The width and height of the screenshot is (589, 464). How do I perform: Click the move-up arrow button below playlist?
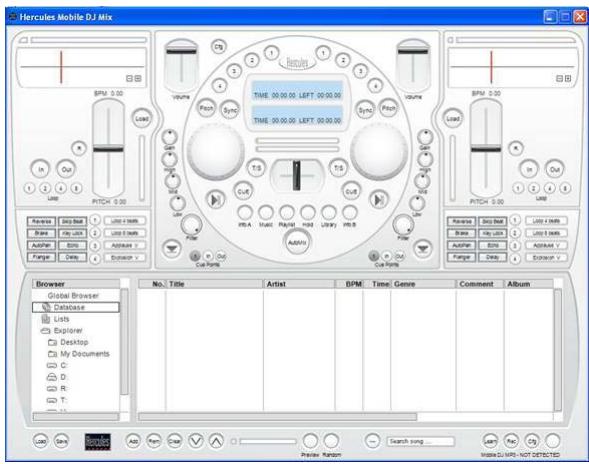[216, 441]
